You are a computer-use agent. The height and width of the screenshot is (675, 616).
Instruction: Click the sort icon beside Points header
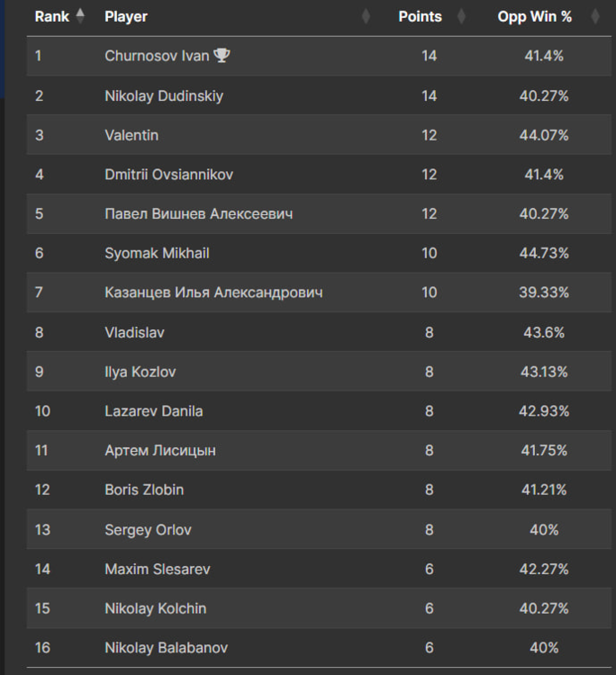coord(461,16)
